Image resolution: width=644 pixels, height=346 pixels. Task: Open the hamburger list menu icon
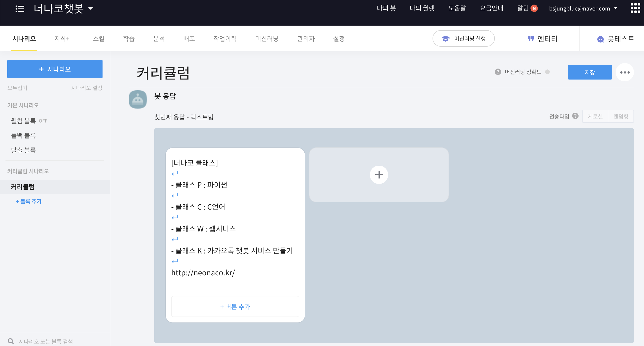click(x=20, y=9)
